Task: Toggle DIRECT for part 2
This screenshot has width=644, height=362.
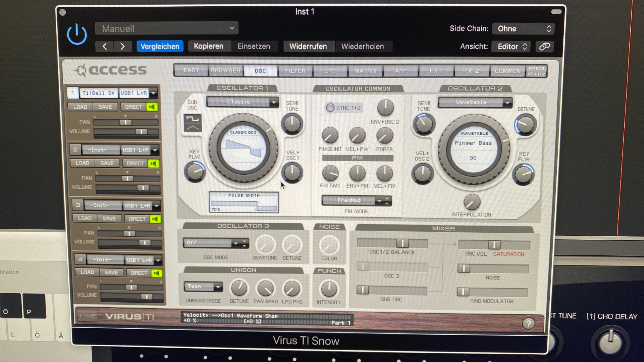Action: [135, 164]
